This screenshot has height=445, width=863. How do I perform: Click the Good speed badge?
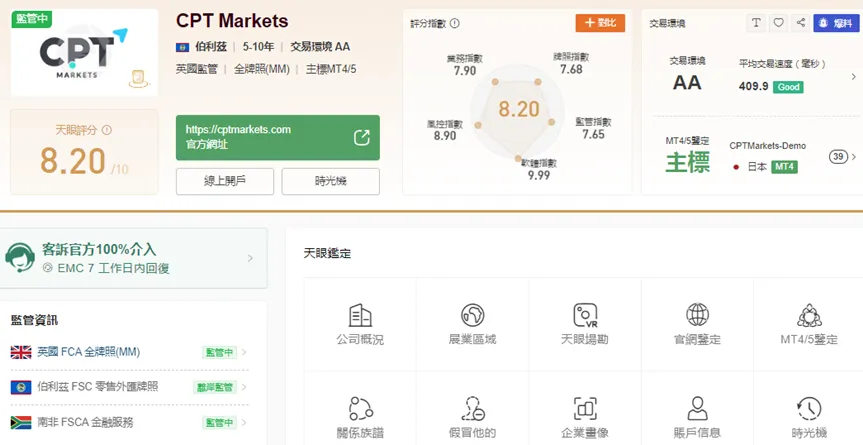click(x=788, y=87)
